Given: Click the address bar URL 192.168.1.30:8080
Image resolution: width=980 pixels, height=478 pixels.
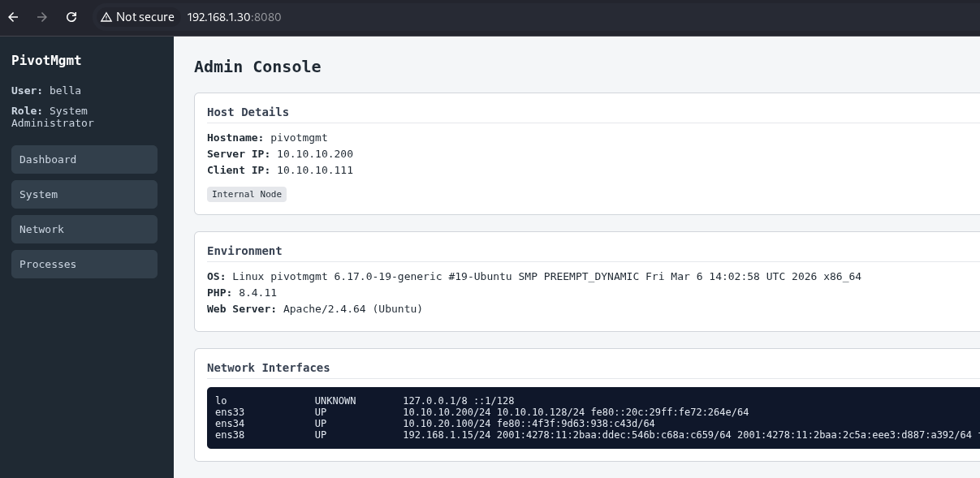Looking at the screenshot, I should [x=234, y=17].
